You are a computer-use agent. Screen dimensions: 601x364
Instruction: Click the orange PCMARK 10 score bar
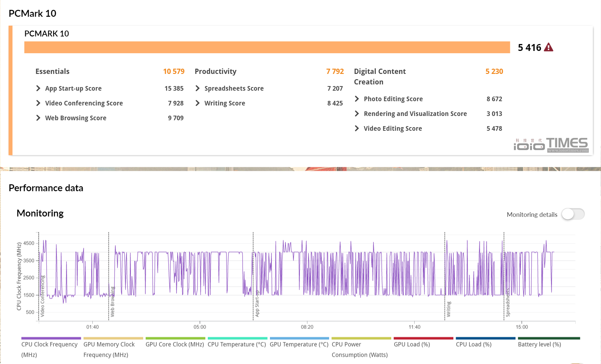[267, 47]
